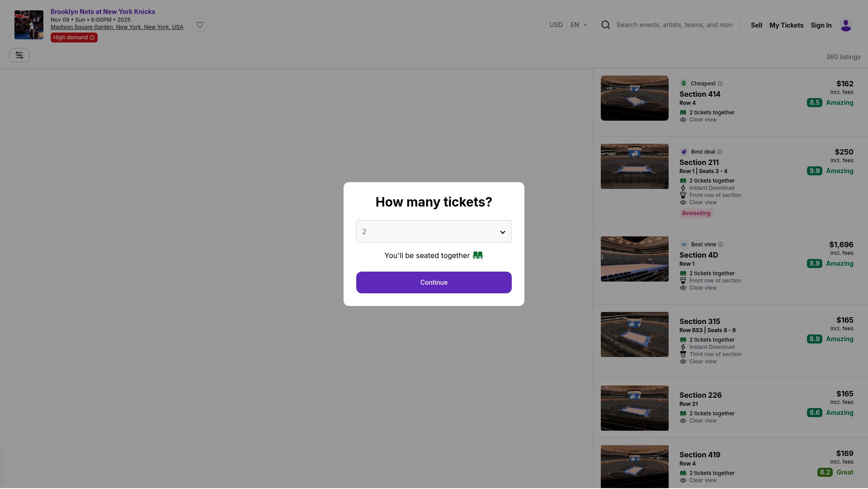
Task: Select the Section 226 listing title
Action: point(700,395)
